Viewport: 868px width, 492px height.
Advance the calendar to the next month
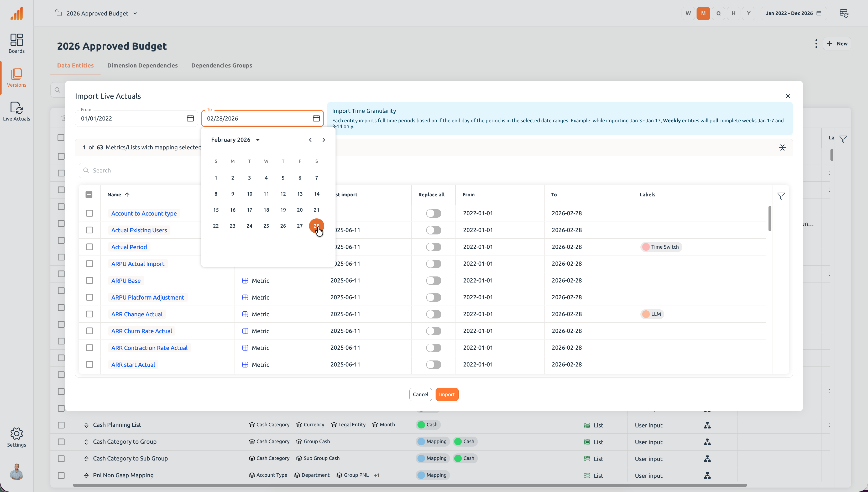(323, 140)
